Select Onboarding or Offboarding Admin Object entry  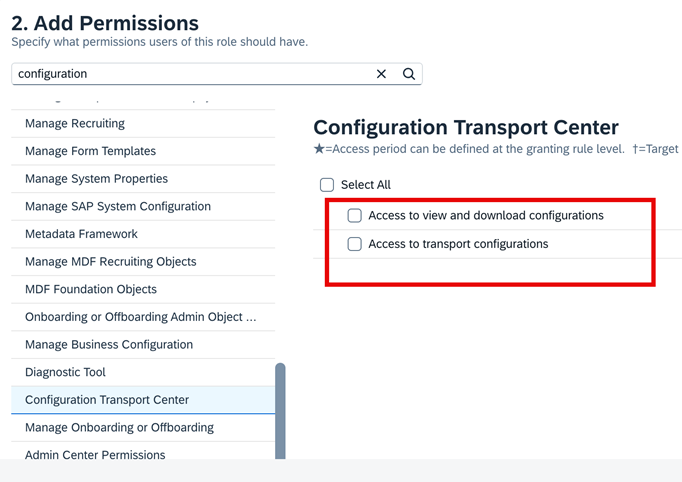(143, 317)
